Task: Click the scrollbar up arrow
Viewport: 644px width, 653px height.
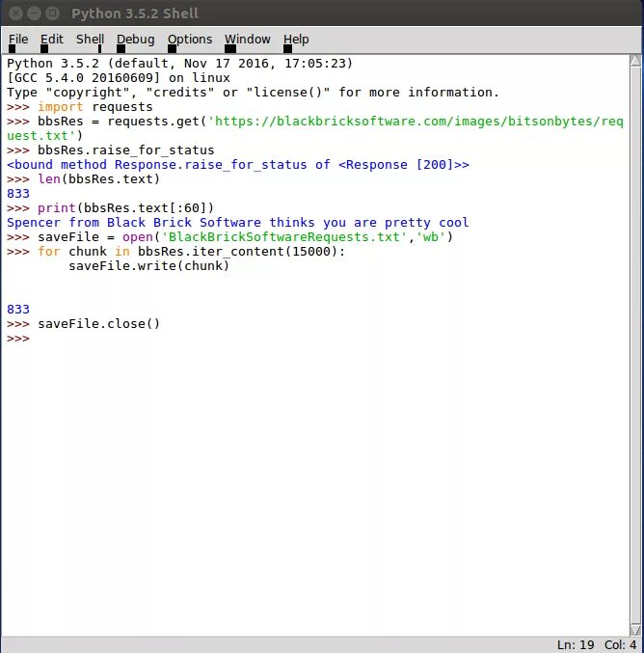Action: coord(635,61)
